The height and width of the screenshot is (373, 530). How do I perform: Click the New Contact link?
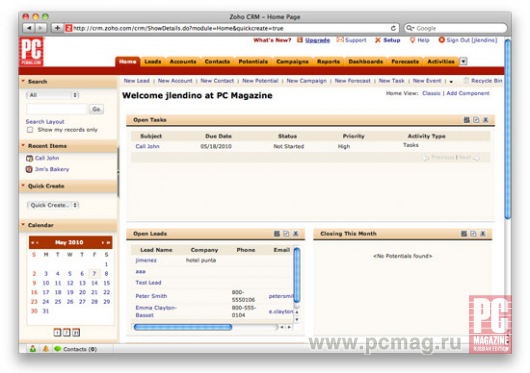(217, 81)
